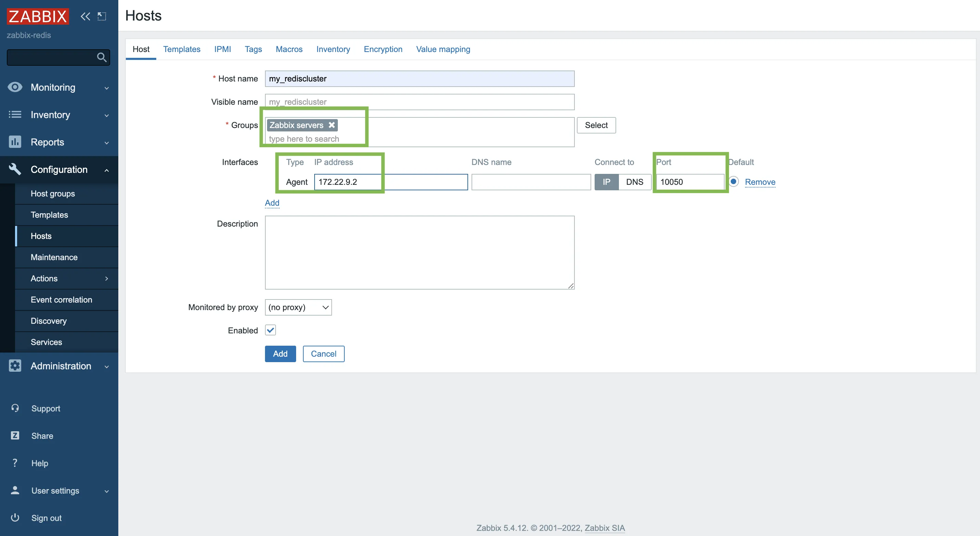Viewport: 980px width, 536px height.
Task: Click the sidebar collapse double-arrow icon
Action: pos(85,16)
